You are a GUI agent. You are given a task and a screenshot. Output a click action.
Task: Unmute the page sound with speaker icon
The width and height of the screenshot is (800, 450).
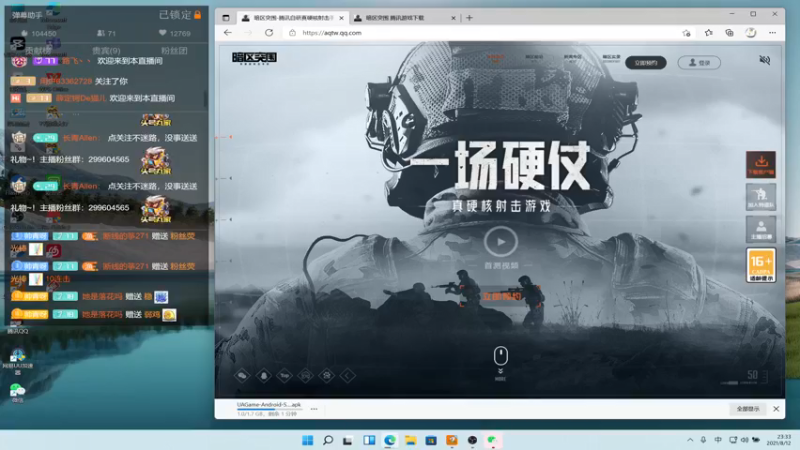click(x=764, y=60)
